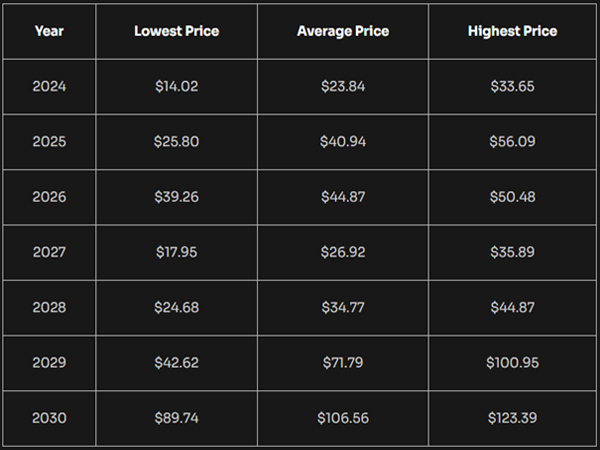Click the 2025 row year cell
The width and height of the screenshot is (600, 450).
49,142
